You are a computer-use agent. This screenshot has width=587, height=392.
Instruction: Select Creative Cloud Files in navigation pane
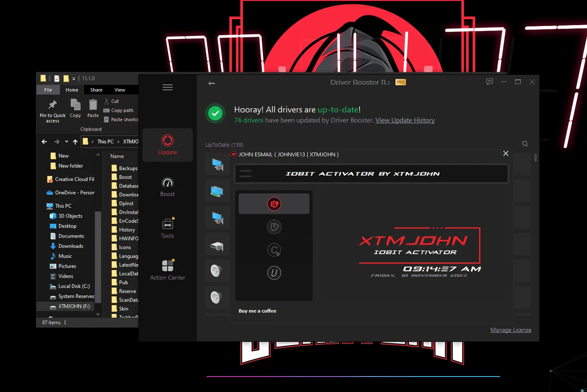(71, 179)
